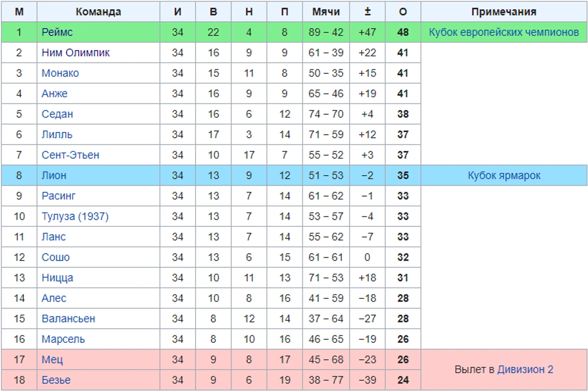
Task: Click the Марсель team link
Action: (63, 340)
